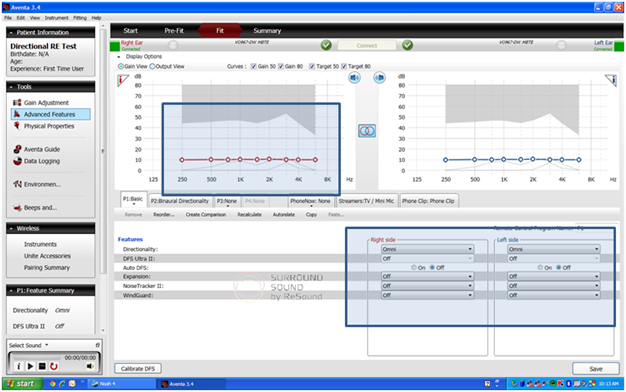Screen dimensions: 626x392
Task: Switch to the Pre-Fit tab
Action: (x=174, y=31)
